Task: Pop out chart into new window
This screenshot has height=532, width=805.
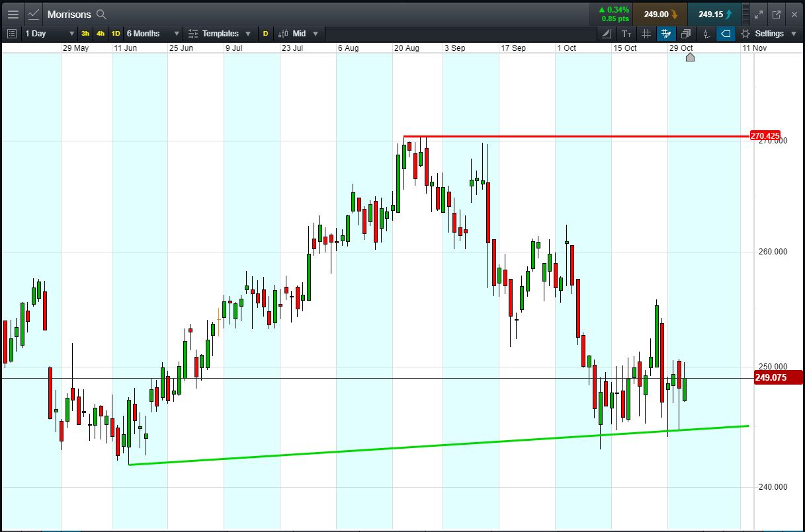Action: pyautogui.click(x=777, y=14)
